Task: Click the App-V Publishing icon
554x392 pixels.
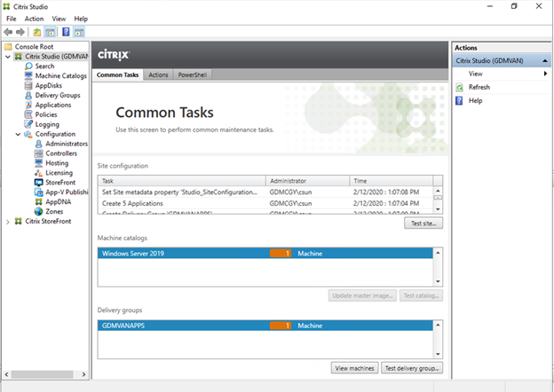Action: 38,192
